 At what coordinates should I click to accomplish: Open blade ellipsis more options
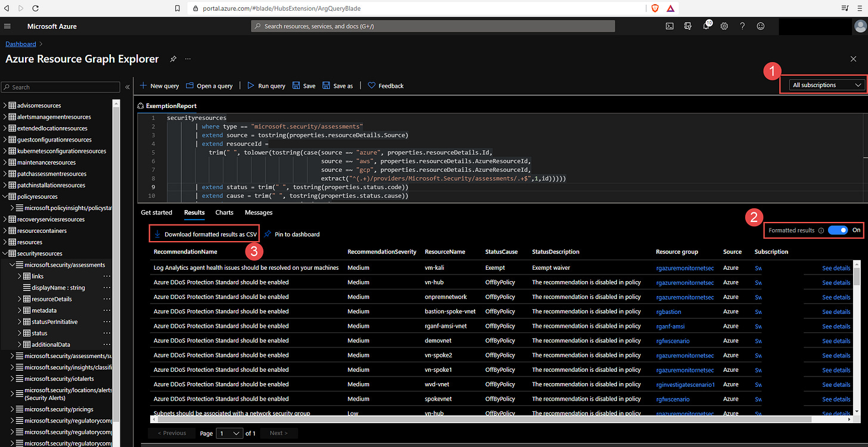188,59
